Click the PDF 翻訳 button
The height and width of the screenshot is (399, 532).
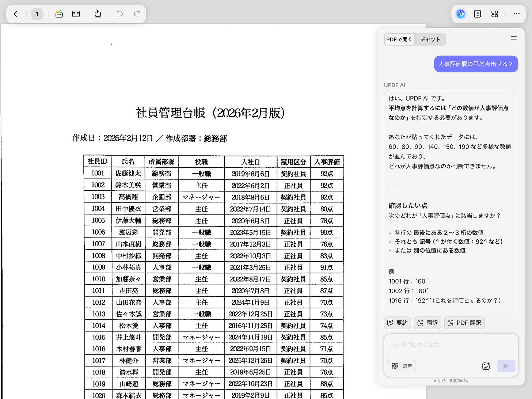coord(464,323)
